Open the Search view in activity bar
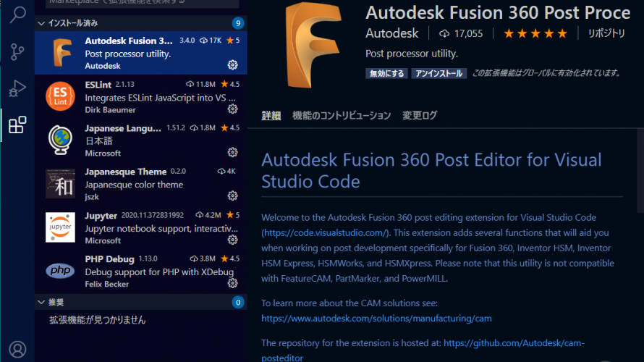The width and height of the screenshot is (644, 362). (17, 14)
